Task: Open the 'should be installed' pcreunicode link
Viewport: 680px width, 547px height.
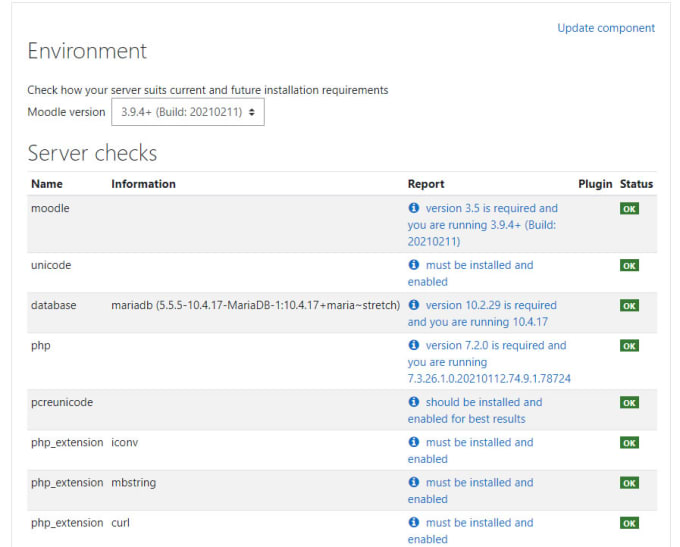Action: click(475, 410)
